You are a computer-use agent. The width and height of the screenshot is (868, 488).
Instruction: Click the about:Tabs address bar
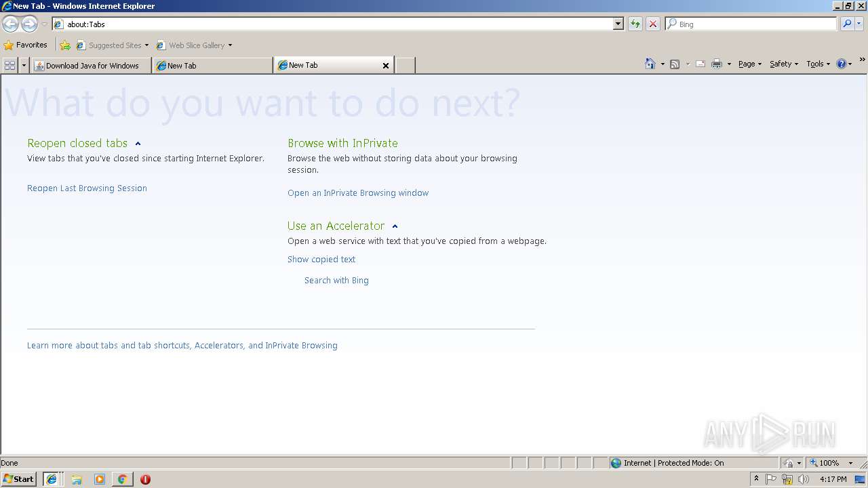pyautogui.click(x=332, y=24)
